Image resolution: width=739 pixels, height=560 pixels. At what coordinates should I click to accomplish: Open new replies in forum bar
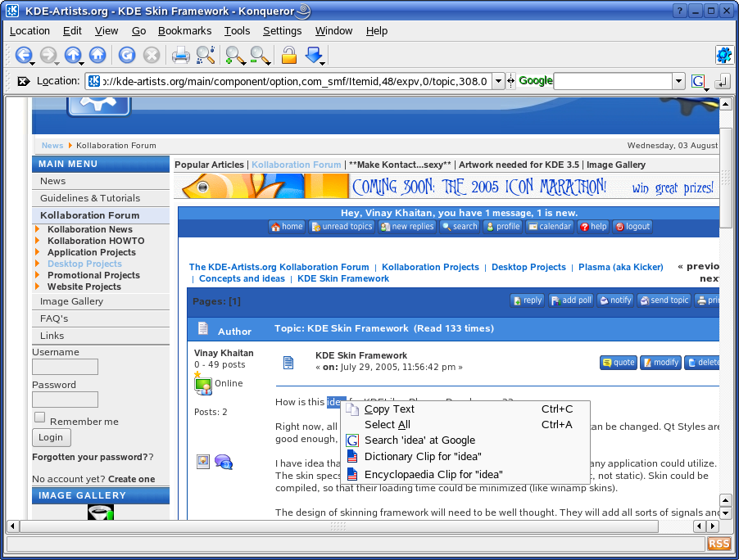407,227
